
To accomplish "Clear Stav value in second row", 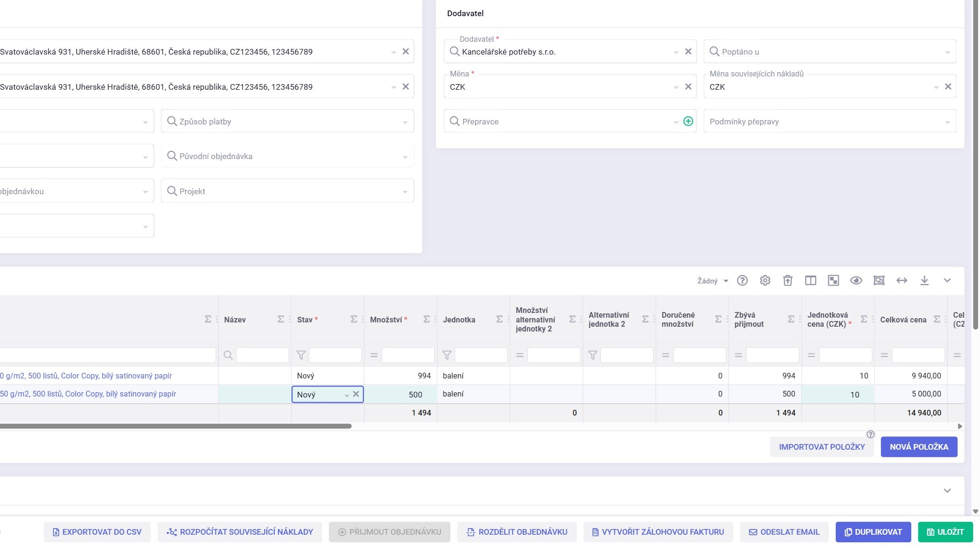I will click(x=356, y=394).
